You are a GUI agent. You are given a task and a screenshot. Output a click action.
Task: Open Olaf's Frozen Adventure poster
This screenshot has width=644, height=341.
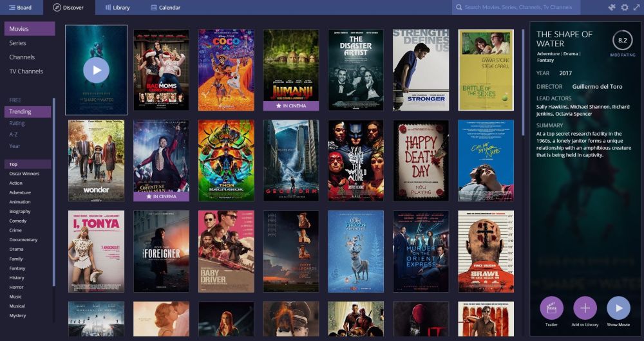click(x=355, y=252)
